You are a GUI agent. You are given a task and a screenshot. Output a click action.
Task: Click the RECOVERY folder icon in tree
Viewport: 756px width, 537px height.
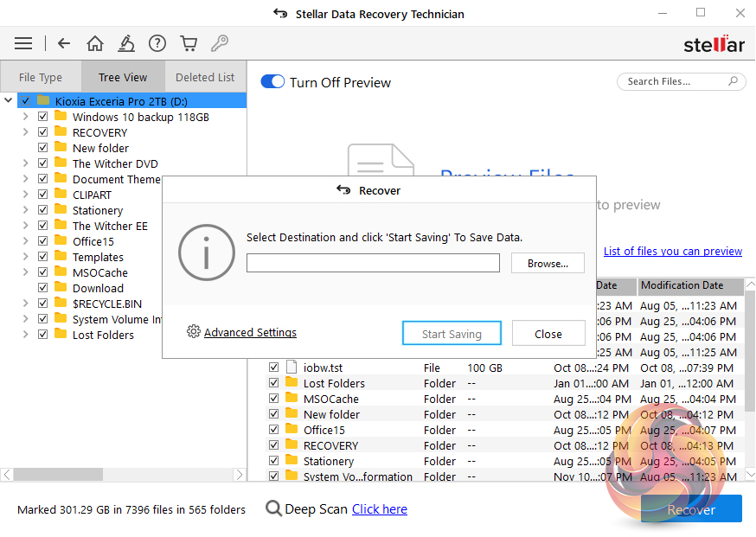(61, 131)
